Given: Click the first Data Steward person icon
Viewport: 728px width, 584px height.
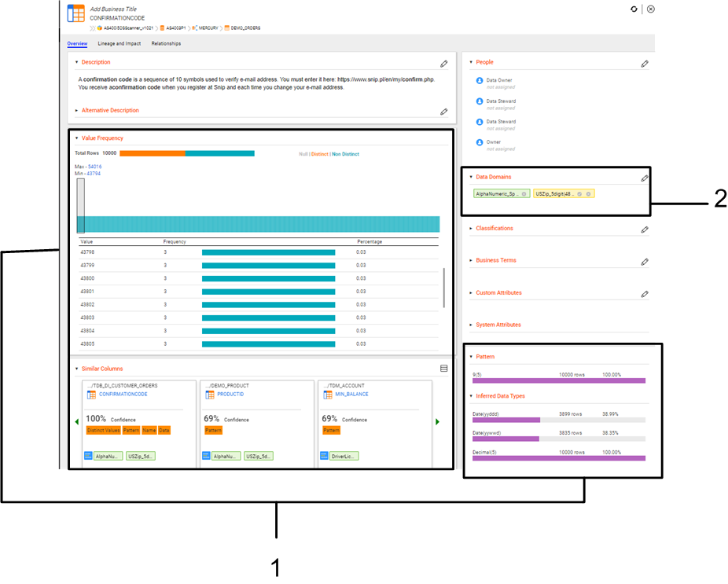Looking at the screenshot, I should (x=480, y=101).
